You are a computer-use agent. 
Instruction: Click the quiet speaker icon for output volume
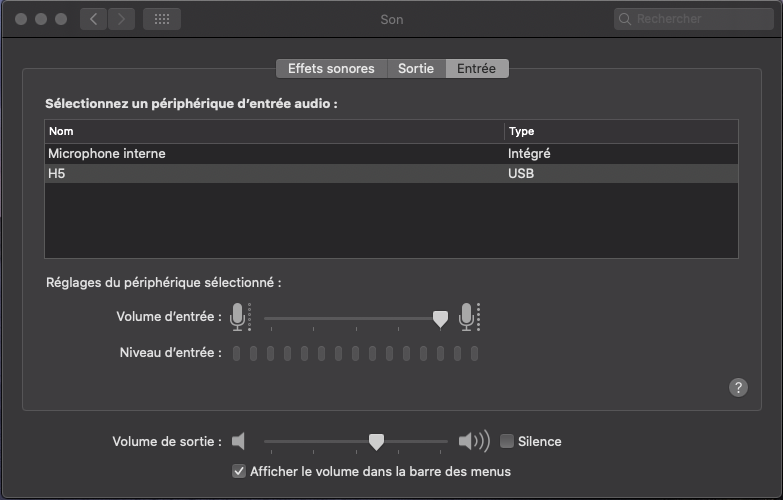pos(238,441)
